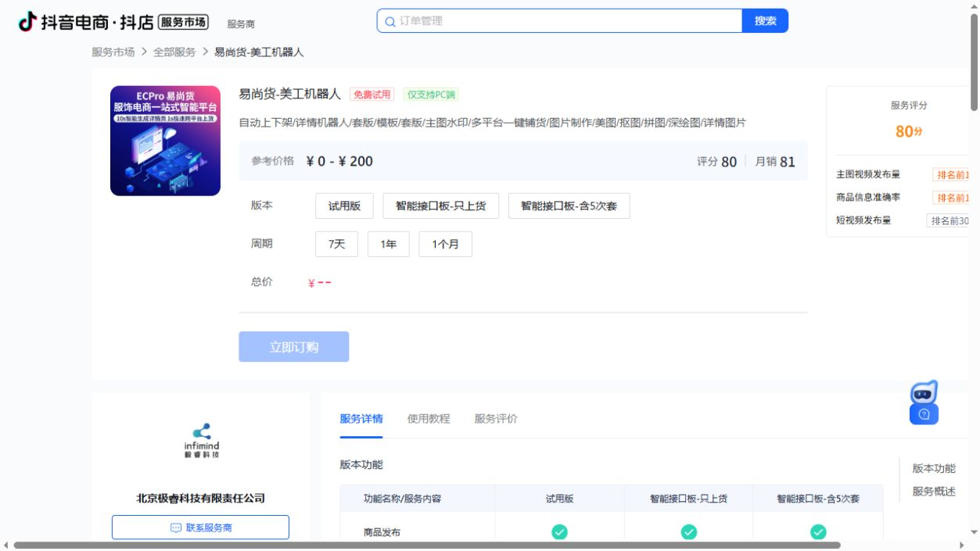Click the 易尚货-美工机器人 product title
Image resolution: width=980 pixels, height=551 pixels.
click(290, 94)
